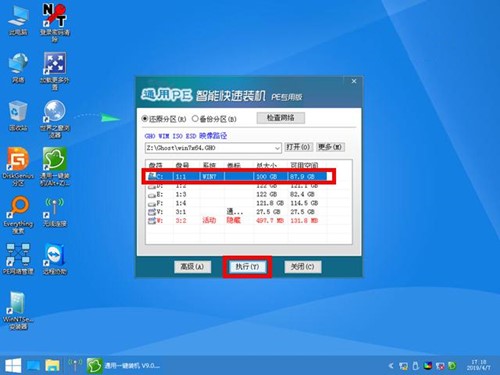
Task: Click the Open (O) button
Action: (298, 147)
